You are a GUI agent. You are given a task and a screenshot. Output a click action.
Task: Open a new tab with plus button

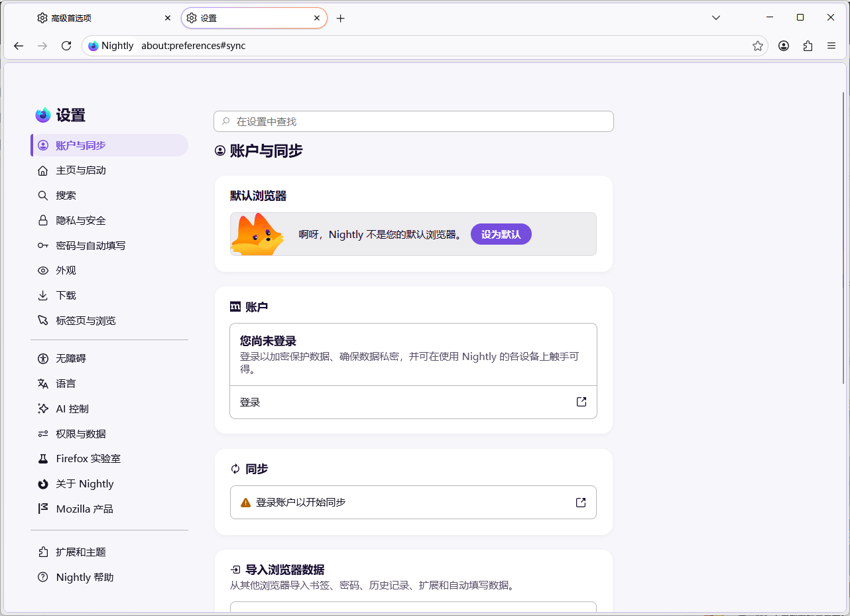coord(341,19)
